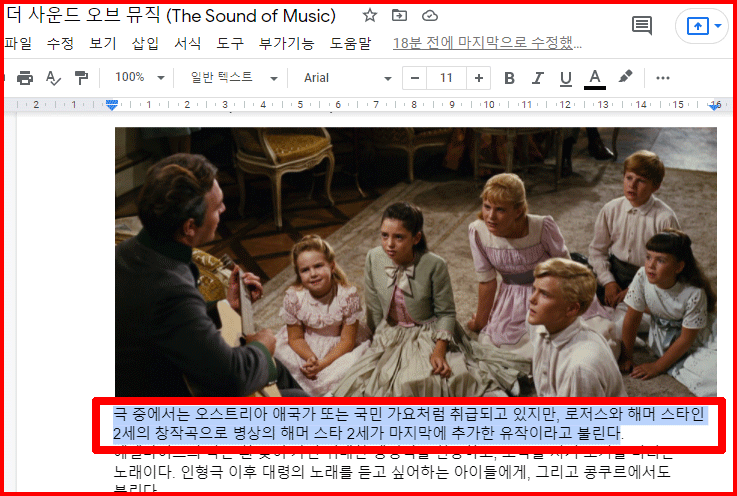Open the 보기 menu

(x=102, y=44)
